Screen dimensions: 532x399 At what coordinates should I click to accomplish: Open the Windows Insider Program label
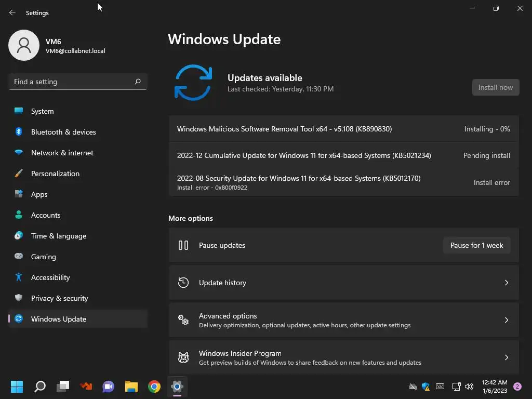[240, 353]
